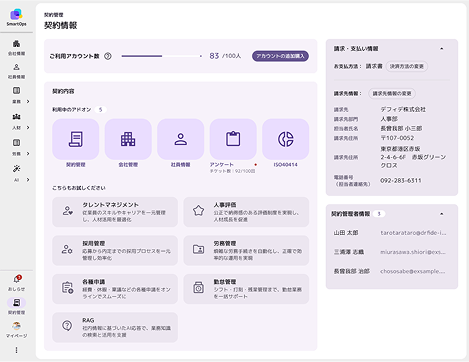Click the 人事評価 star icon

199,211
